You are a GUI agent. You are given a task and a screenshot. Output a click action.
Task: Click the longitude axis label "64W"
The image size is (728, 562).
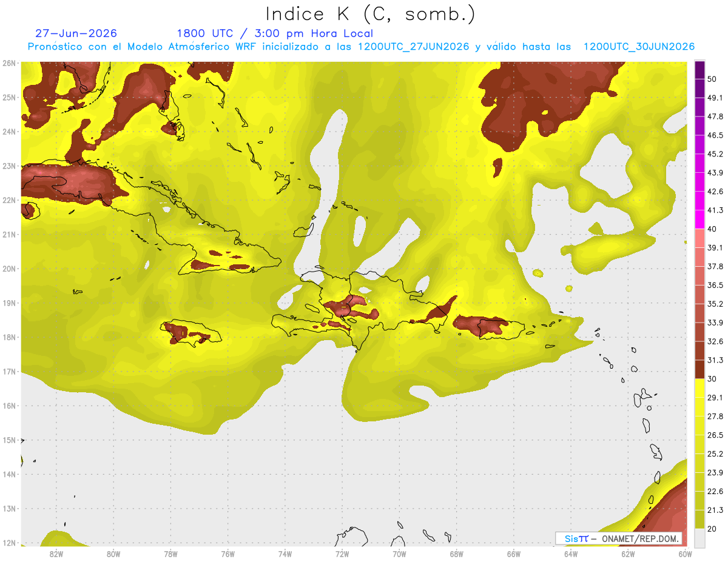[571, 554]
